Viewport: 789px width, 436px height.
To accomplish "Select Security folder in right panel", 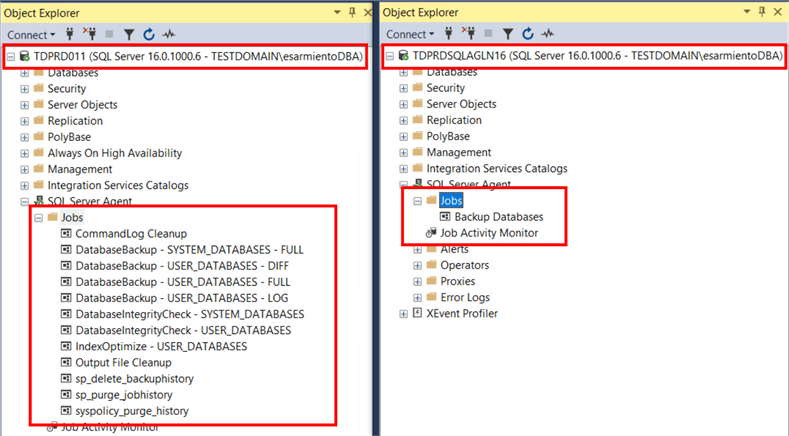I will 446,88.
